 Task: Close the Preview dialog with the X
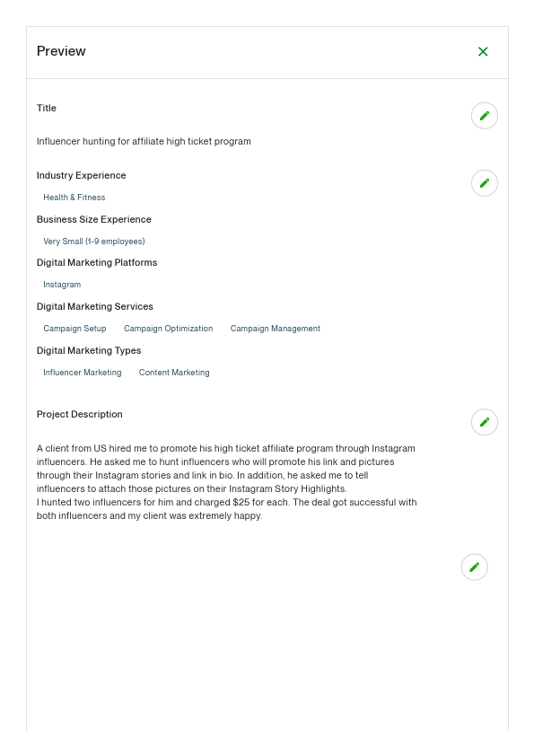483,51
